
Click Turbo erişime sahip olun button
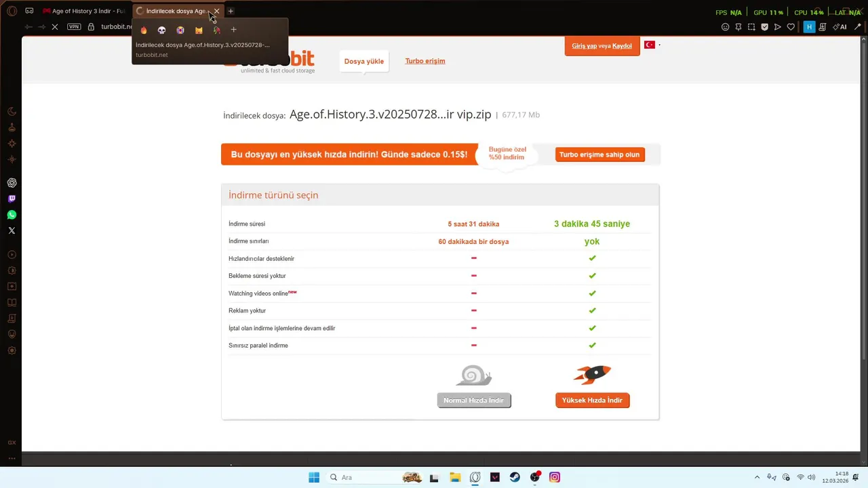click(599, 155)
